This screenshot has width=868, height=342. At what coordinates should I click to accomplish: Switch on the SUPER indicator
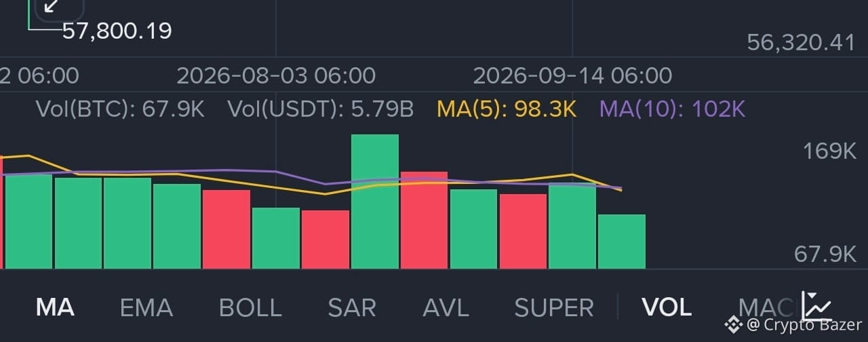pyautogui.click(x=554, y=308)
